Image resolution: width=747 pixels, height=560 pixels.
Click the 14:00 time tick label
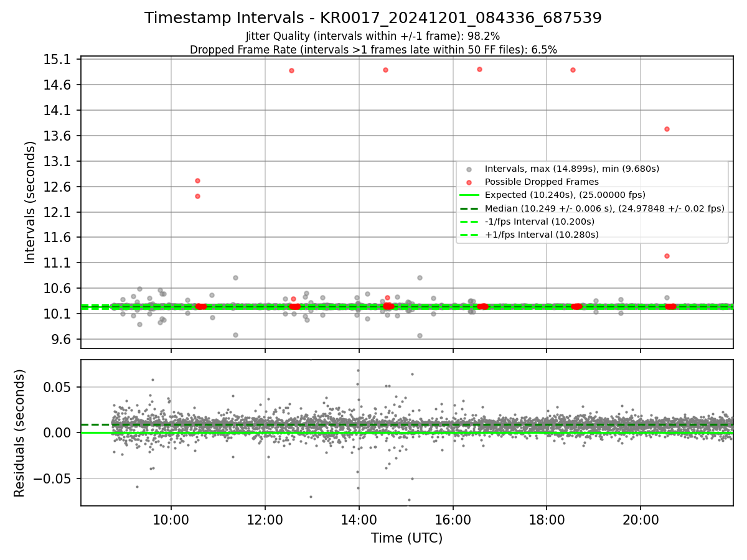(x=359, y=520)
